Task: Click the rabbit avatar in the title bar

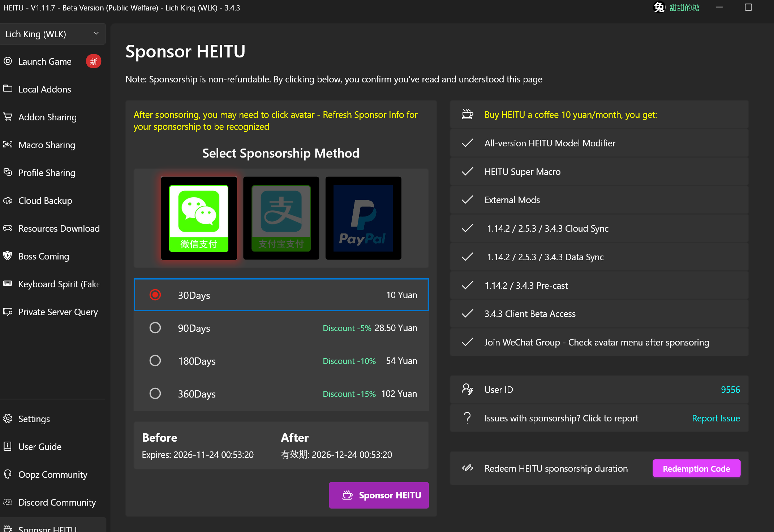Action: [x=659, y=7]
